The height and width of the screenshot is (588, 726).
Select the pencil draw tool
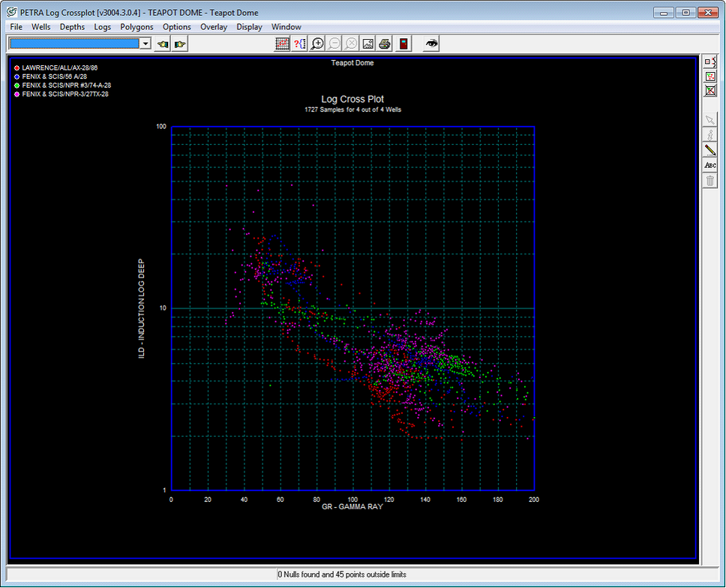[710, 151]
